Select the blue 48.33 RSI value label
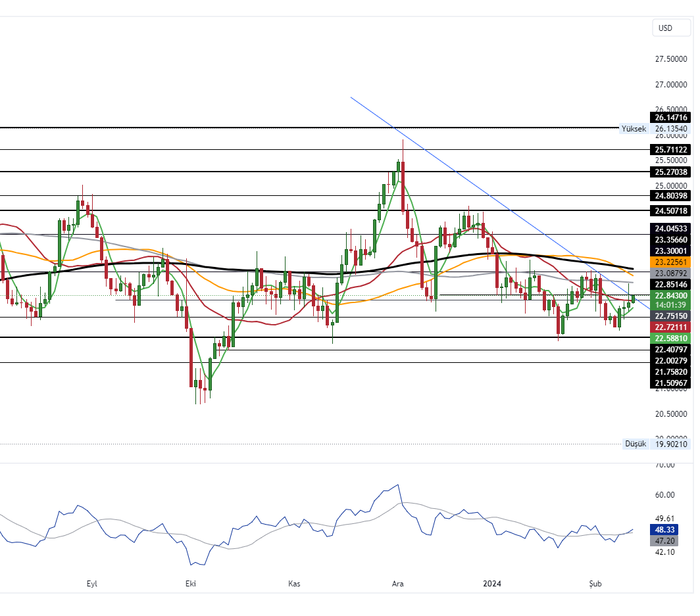This screenshot has height=616, width=700. tap(662, 529)
